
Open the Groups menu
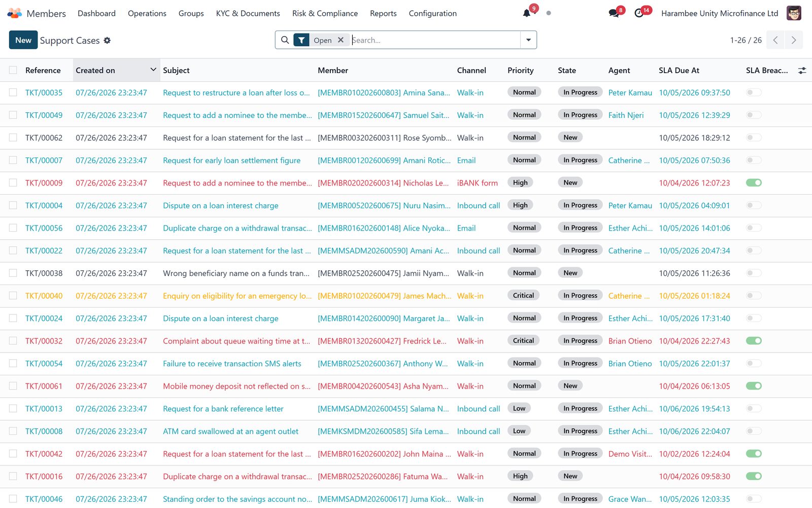pos(191,13)
